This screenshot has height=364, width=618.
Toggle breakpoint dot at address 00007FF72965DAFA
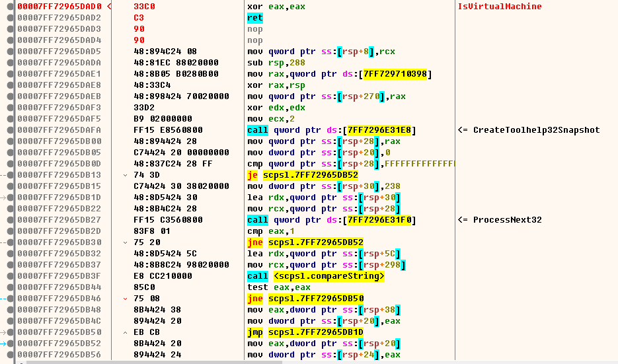point(11,130)
